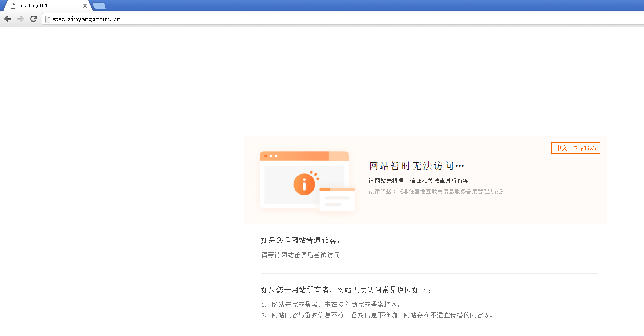The height and width of the screenshot is (336, 644).
Task: Click the small popup window in the illustration
Action: tap(337, 199)
